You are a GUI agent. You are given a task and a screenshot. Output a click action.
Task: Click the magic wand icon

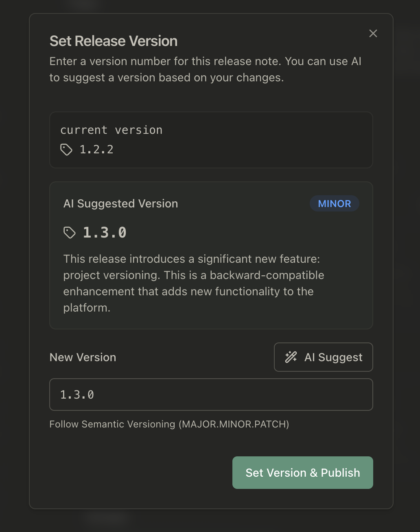291,357
